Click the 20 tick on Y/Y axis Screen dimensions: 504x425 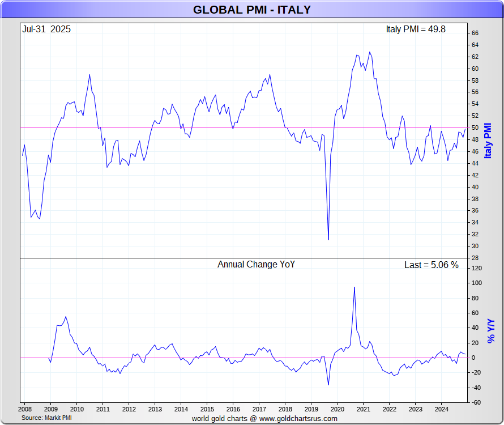tap(475, 343)
